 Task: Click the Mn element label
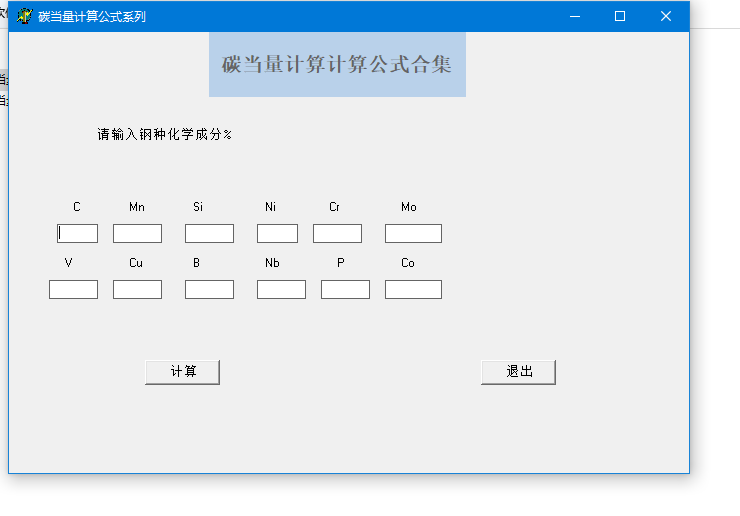137,207
